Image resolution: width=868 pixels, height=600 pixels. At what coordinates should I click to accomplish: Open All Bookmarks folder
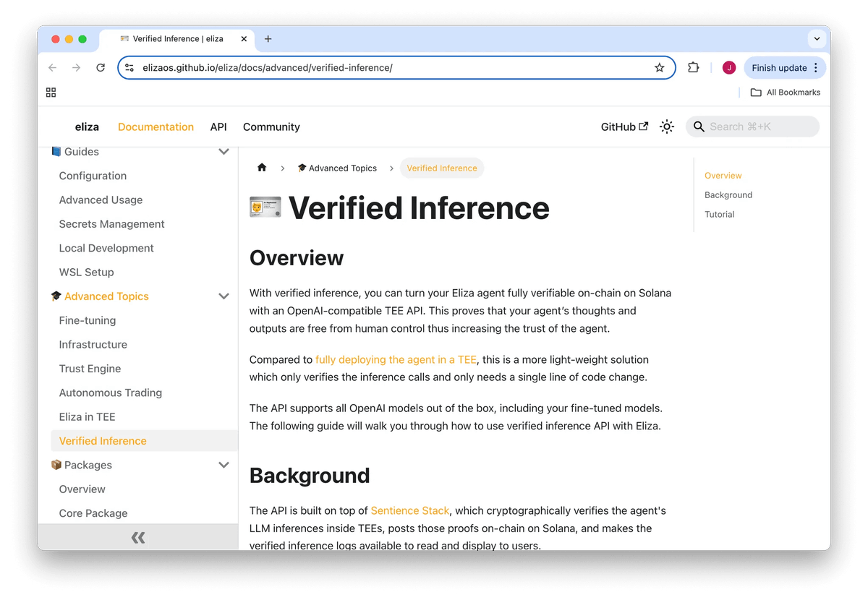pos(786,93)
